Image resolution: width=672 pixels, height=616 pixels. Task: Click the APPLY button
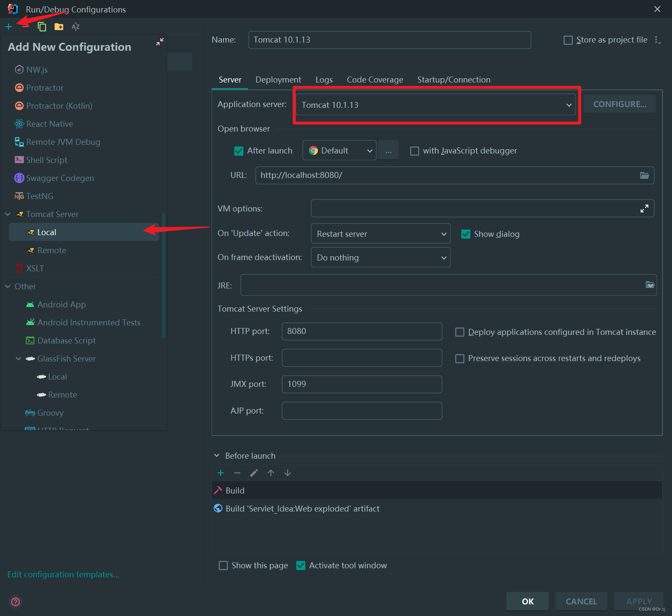[x=639, y=601]
